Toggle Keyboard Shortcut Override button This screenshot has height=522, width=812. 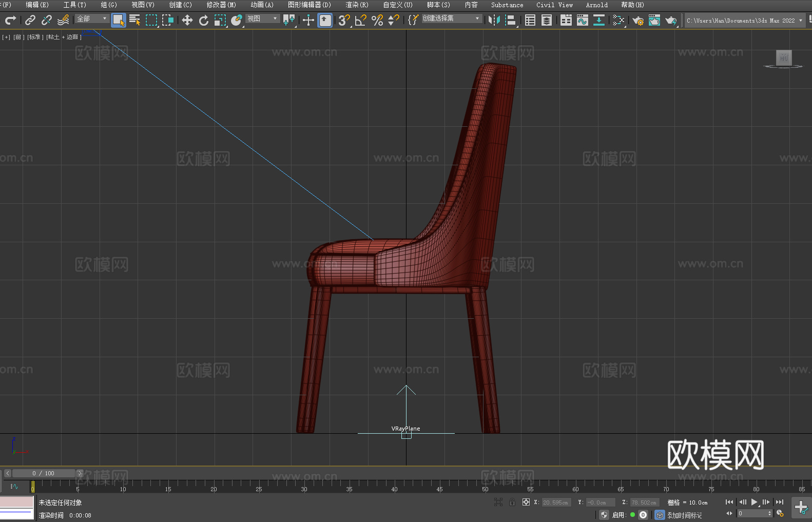tap(325, 20)
